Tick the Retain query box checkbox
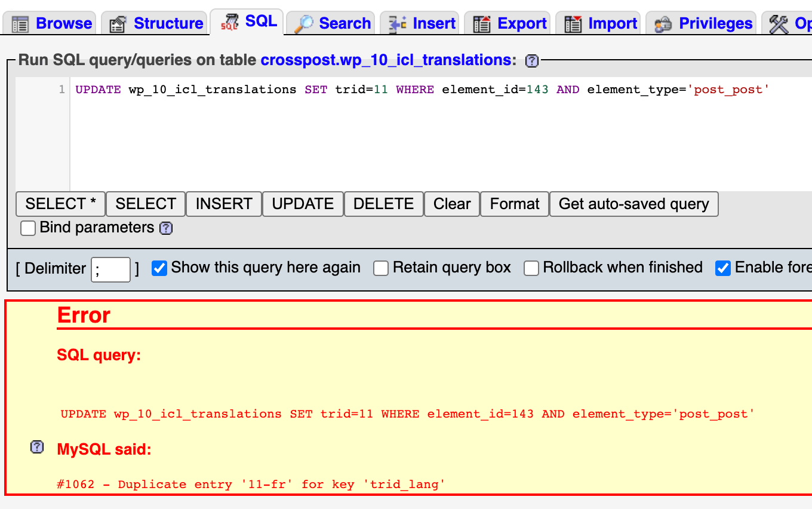The image size is (812, 509). pyautogui.click(x=381, y=268)
